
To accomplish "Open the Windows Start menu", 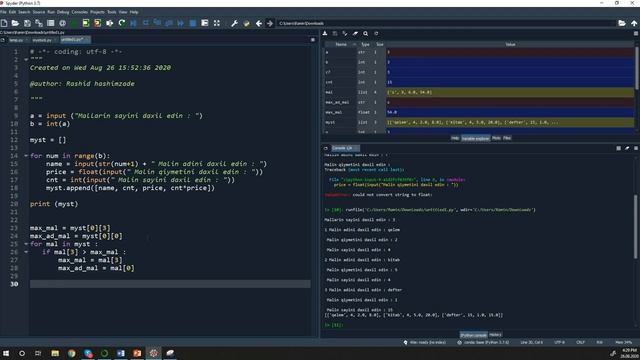I will [x=6, y=353].
